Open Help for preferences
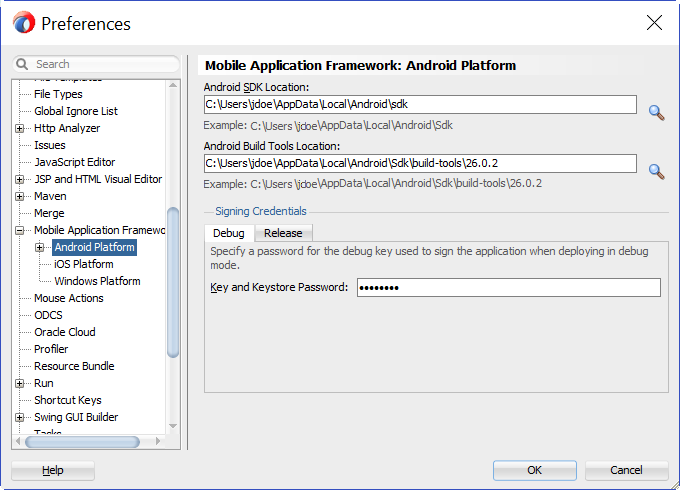 coord(53,470)
